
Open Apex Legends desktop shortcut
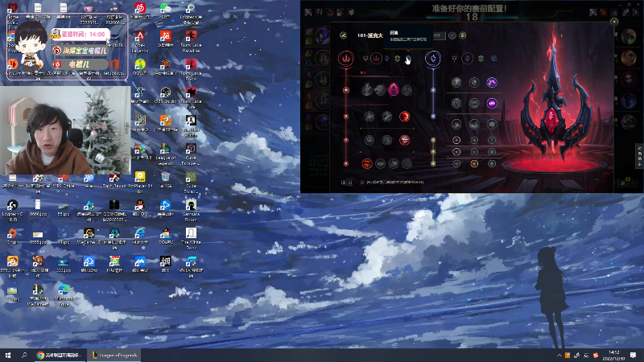(140, 42)
